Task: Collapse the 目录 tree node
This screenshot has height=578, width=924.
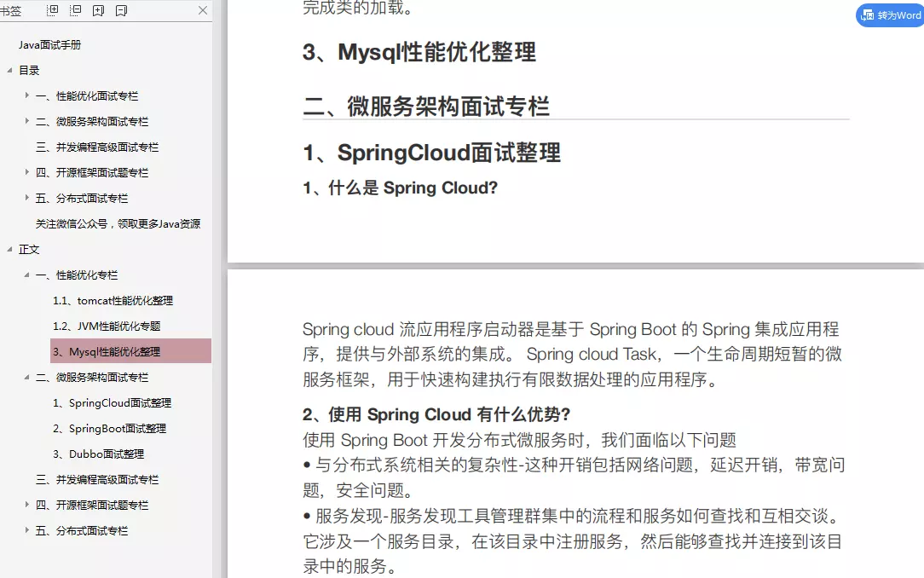Action: [x=9, y=70]
